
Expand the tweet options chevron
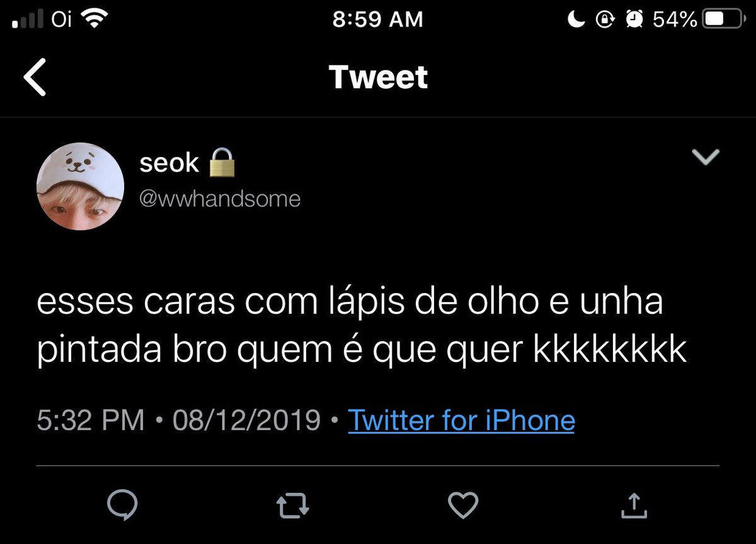(705, 158)
